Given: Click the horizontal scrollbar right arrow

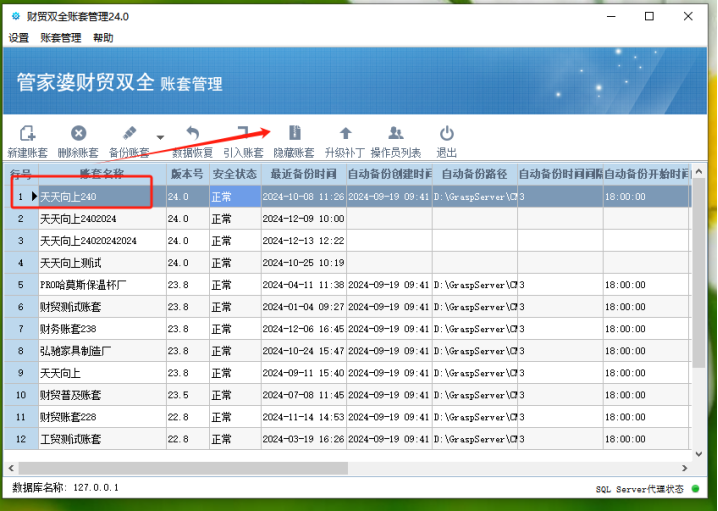Looking at the screenshot, I should pos(685,468).
